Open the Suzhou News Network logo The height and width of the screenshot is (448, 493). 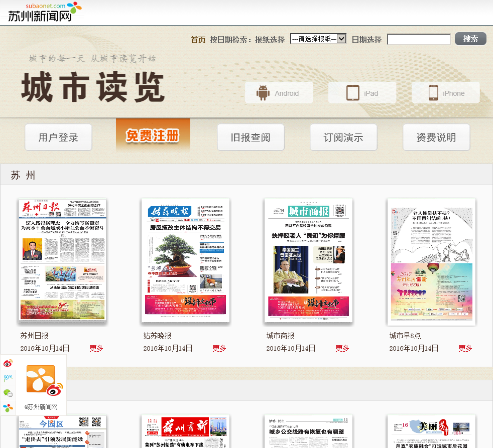coord(44,12)
